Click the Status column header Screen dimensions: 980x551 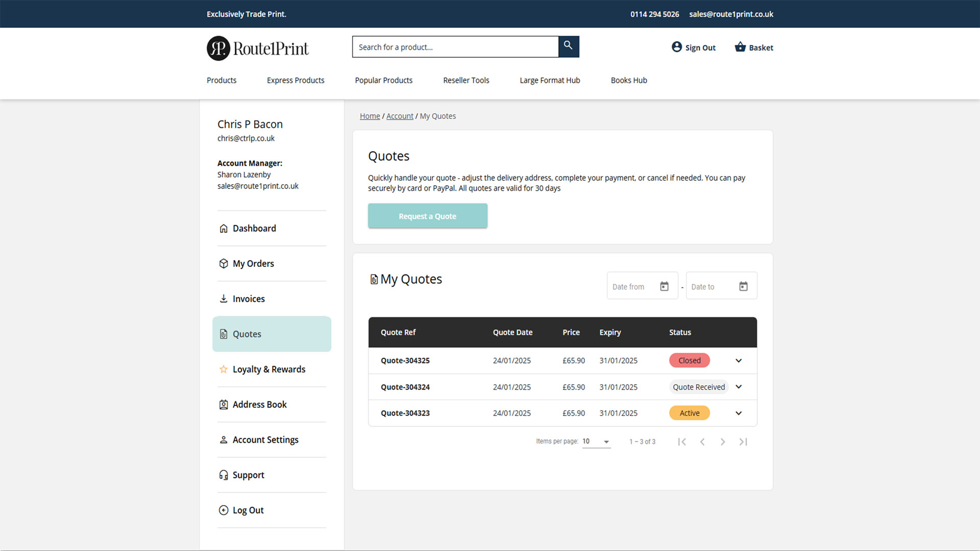click(x=680, y=332)
